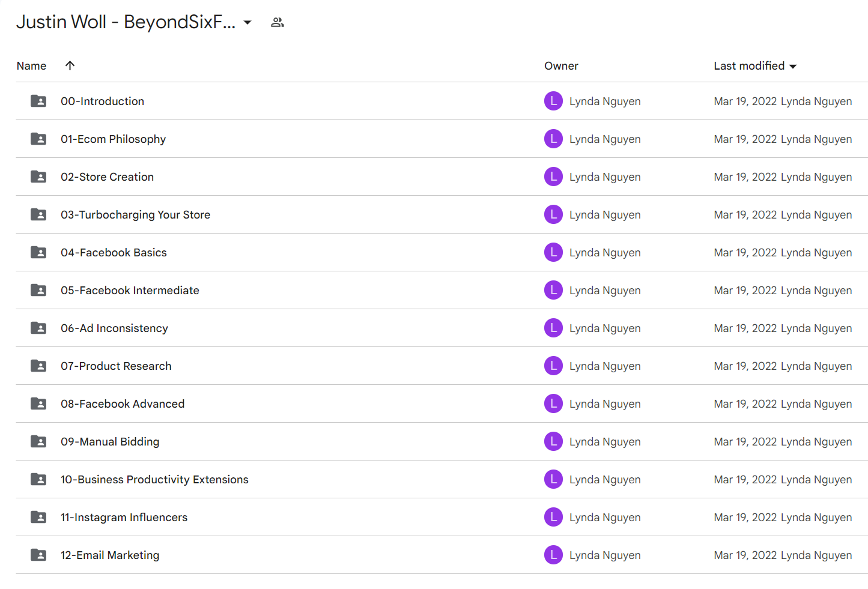Click the 08-Facebook Advanced folder icon
Screen dimensions: 868x589
point(38,403)
